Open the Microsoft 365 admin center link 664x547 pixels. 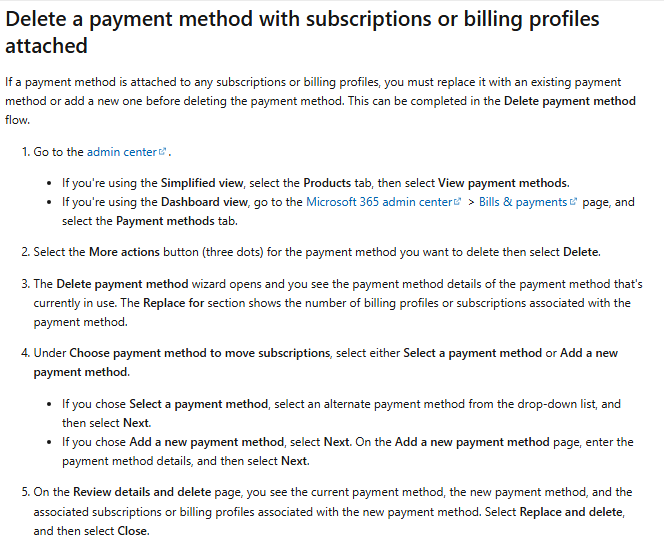click(379, 202)
